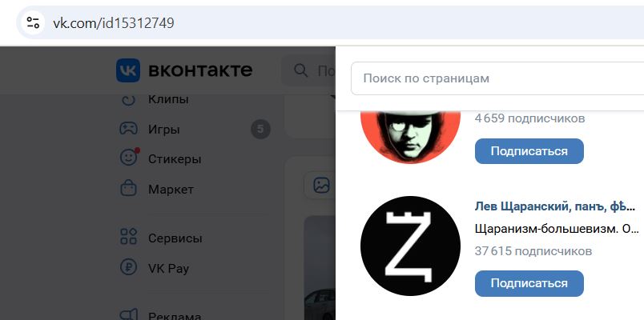Click the VK logo icon

coord(127,70)
